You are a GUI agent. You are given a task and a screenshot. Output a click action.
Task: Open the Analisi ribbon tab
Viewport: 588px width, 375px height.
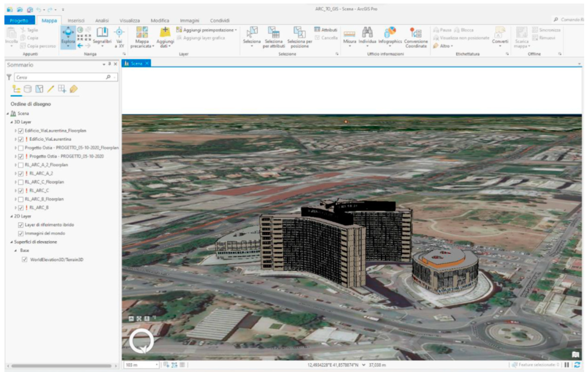click(102, 20)
